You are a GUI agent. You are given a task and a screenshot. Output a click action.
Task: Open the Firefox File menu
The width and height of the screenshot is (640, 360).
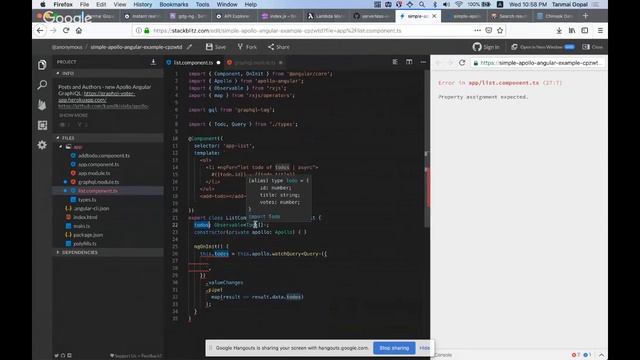84,4
